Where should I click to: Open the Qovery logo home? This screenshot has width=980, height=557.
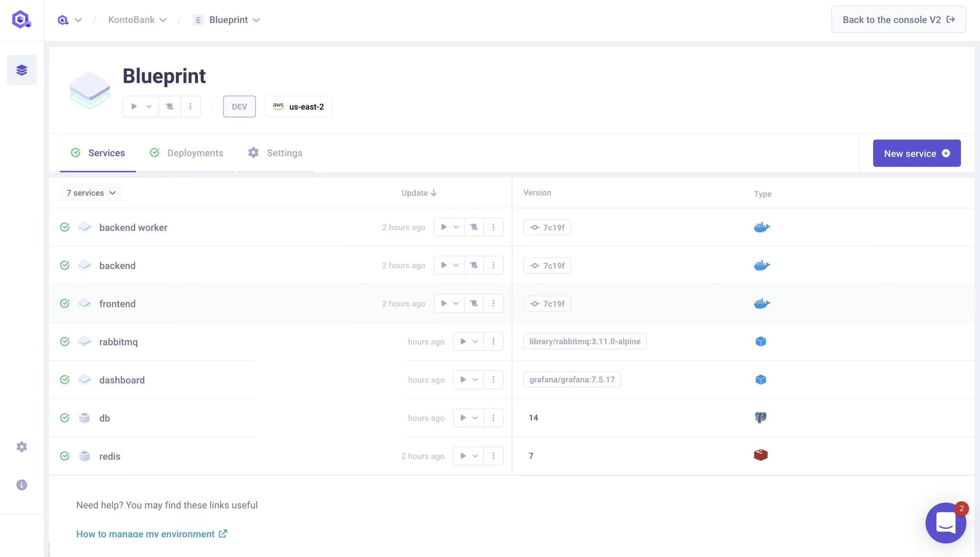click(x=22, y=20)
